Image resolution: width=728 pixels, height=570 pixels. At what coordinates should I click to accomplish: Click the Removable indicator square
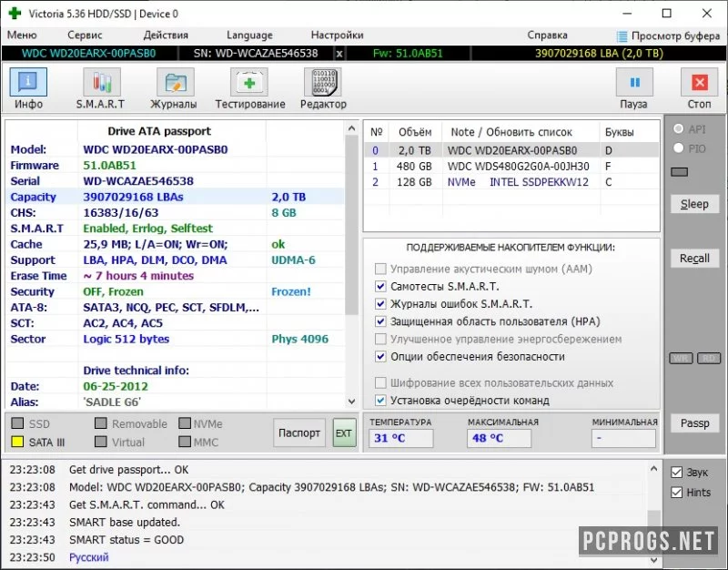click(101, 422)
